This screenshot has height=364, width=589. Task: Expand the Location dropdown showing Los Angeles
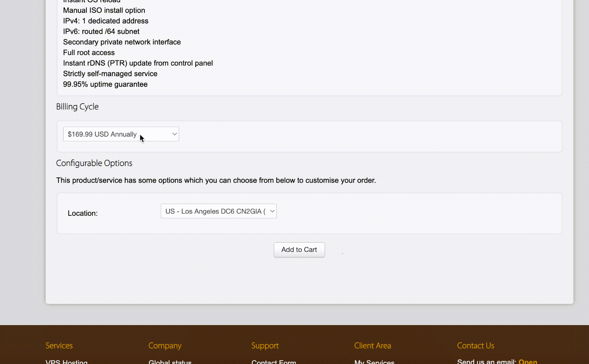[x=219, y=211]
